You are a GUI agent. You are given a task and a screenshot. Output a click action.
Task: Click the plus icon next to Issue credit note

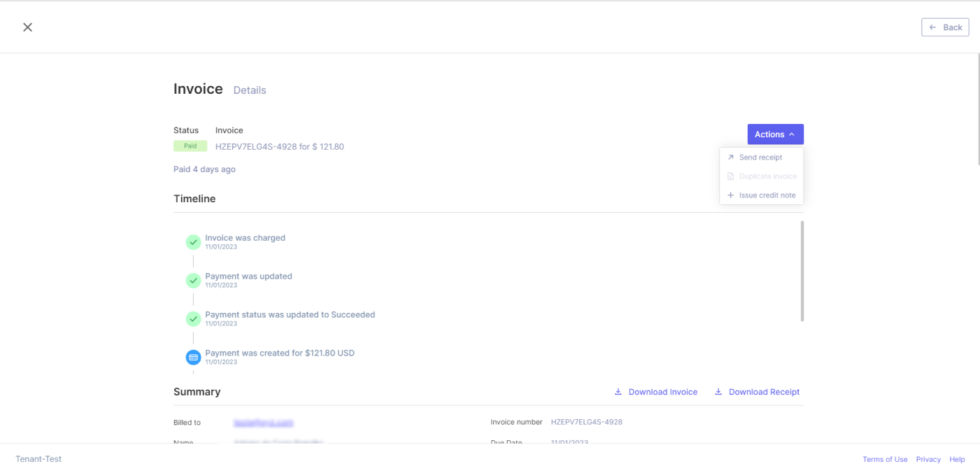(x=730, y=195)
